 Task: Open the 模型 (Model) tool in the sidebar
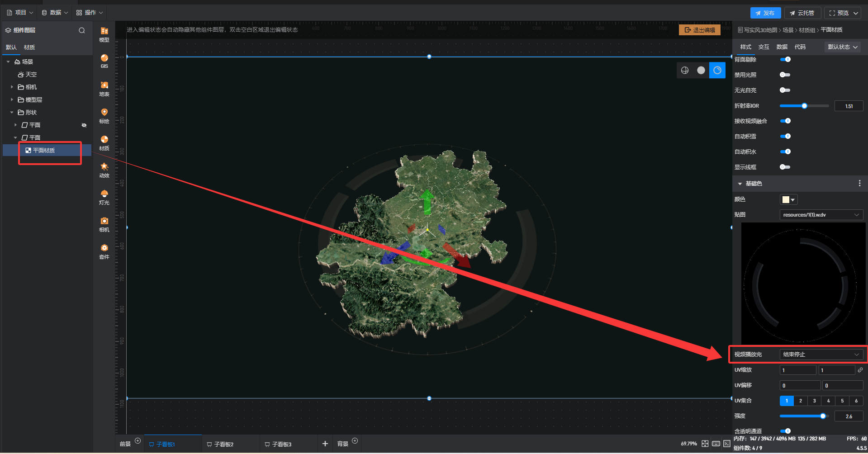104,34
